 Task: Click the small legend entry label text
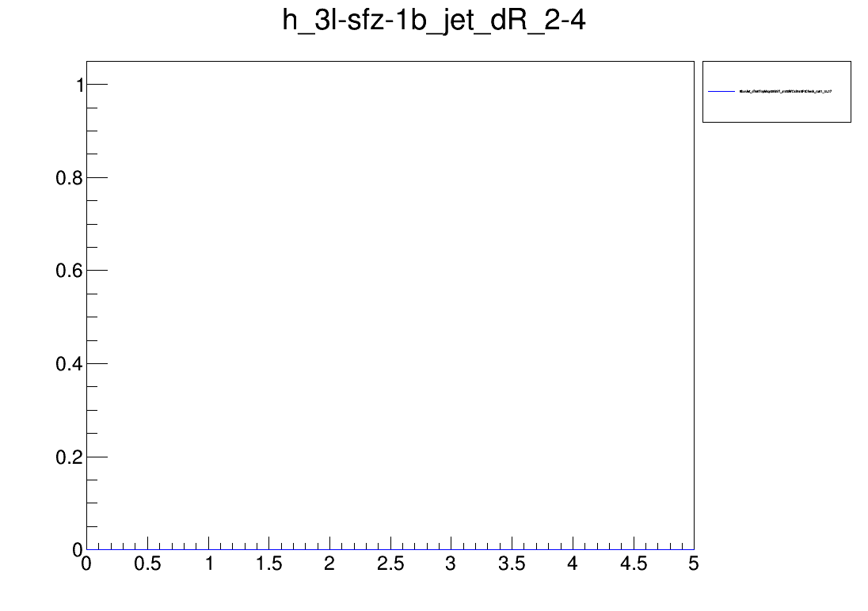[785, 91]
